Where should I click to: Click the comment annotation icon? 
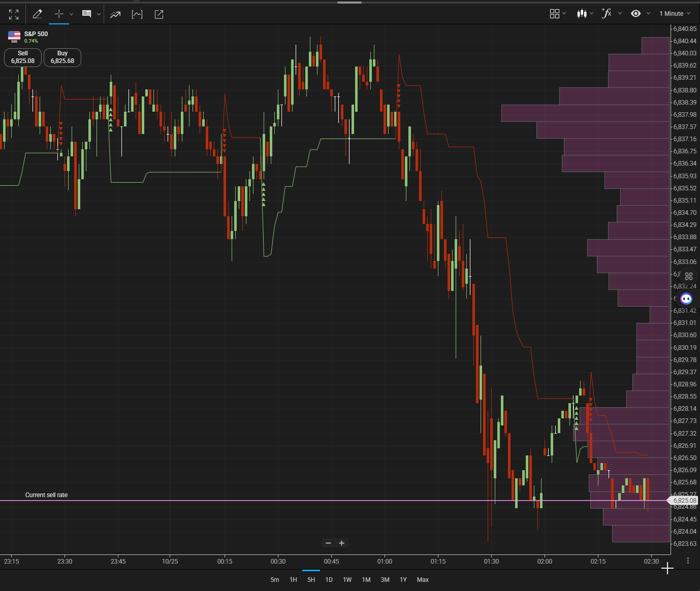coord(87,14)
